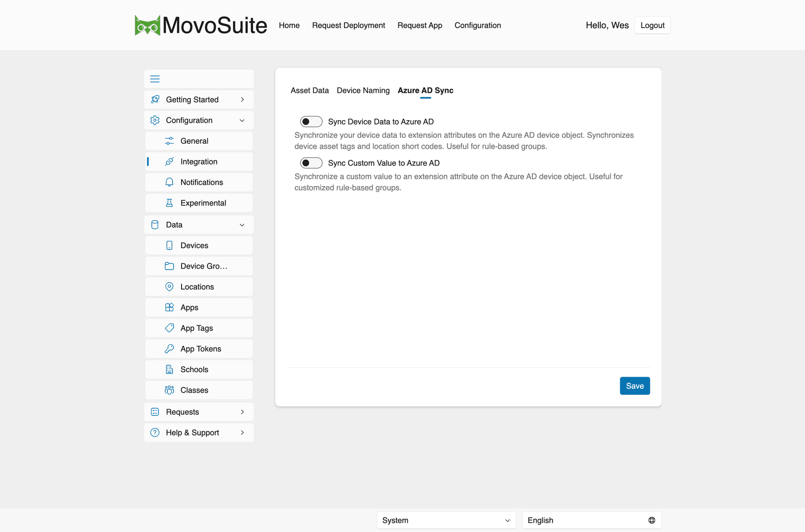Open Request App in top navigation
Screen dimensions: 805x532
point(420,25)
